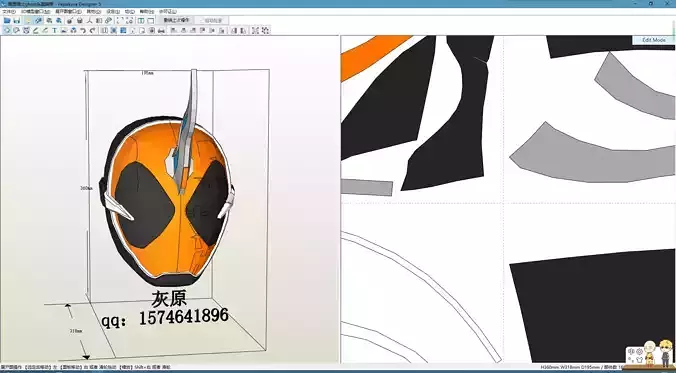Click the Open file folder icon
This screenshot has height=373, width=676.
7,20
